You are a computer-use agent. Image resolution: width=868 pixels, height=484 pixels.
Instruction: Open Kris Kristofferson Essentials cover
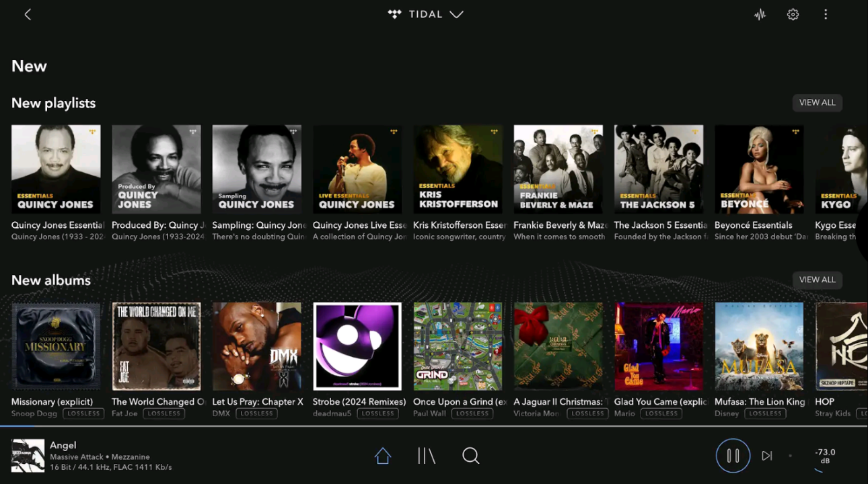458,169
